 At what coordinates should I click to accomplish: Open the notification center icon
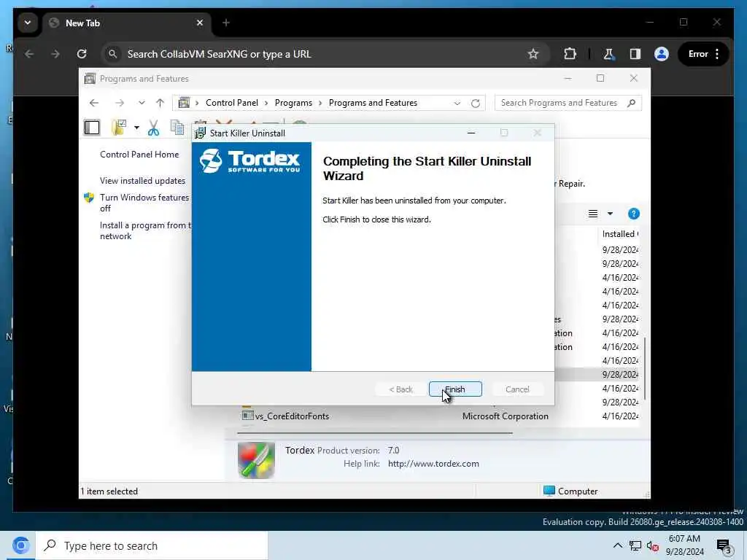pyautogui.click(x=724, y=546)
